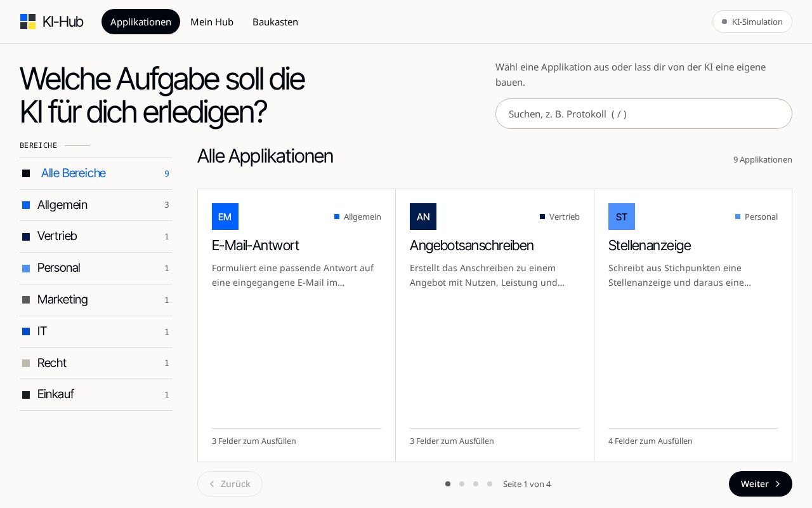This screenshot has width=812, height=508.
Task: Jump to page three pagination dot
Action: (x=476, y=484)
